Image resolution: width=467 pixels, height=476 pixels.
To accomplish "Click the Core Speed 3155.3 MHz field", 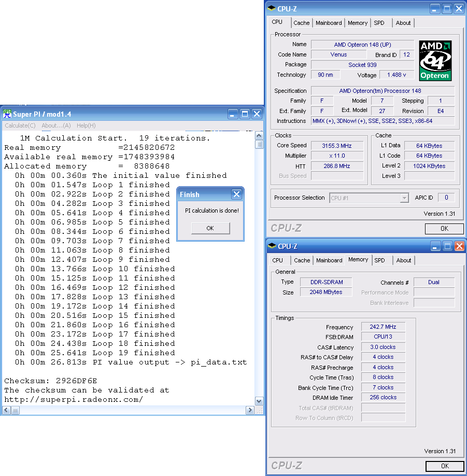I will (337, 146).
